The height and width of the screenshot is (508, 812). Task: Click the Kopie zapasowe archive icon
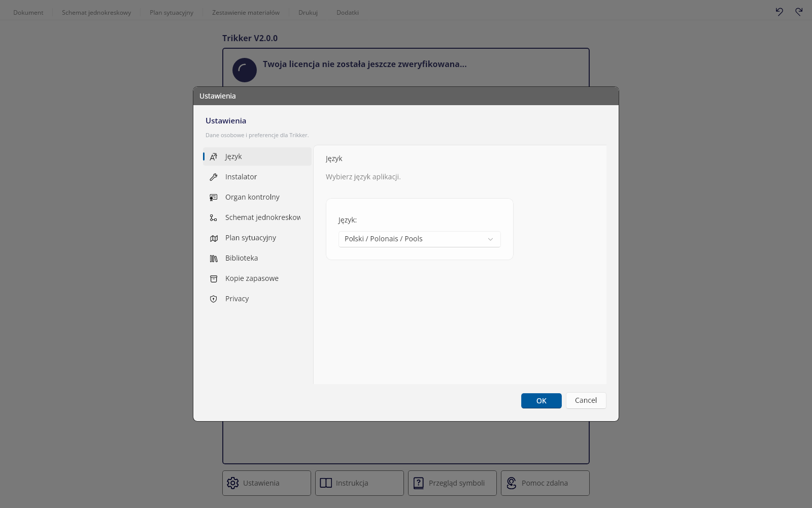tap(214, 278)
